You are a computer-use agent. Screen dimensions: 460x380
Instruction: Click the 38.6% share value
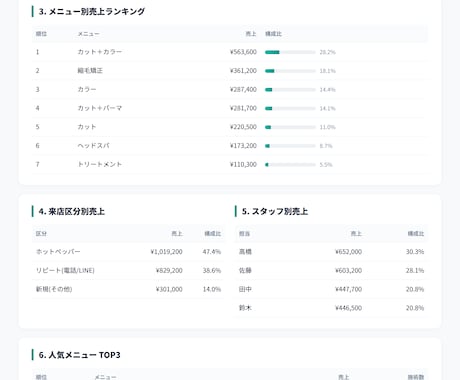[x=212, y=270]
